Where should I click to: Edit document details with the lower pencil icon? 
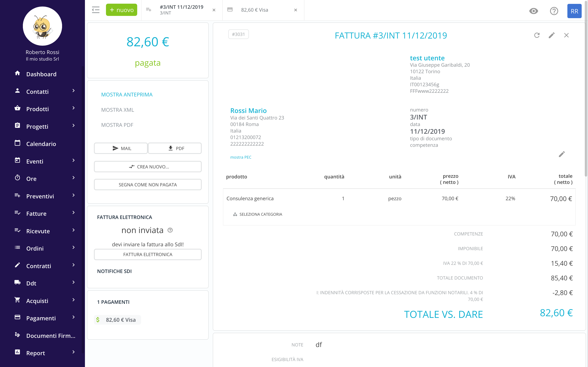(561, 154)
